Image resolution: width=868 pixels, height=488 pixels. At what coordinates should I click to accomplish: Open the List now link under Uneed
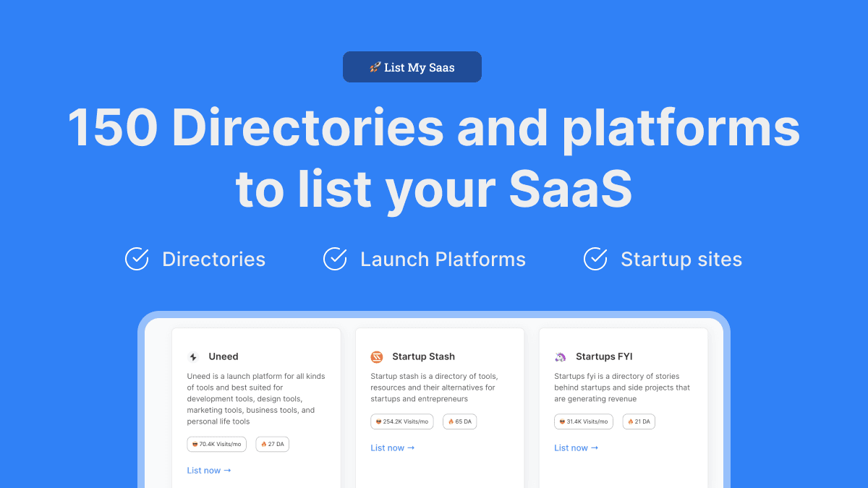[x=209, y=471]
